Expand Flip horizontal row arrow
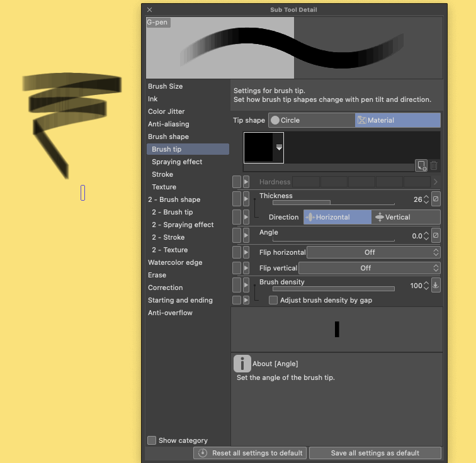Image resolution: width=476 pixels, height=463 pixels. pyautogui.click(x=246, y=252)
